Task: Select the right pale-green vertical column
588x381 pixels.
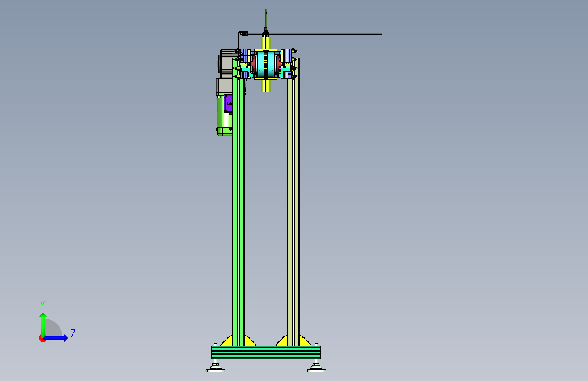Action: (x=293, y=203)
